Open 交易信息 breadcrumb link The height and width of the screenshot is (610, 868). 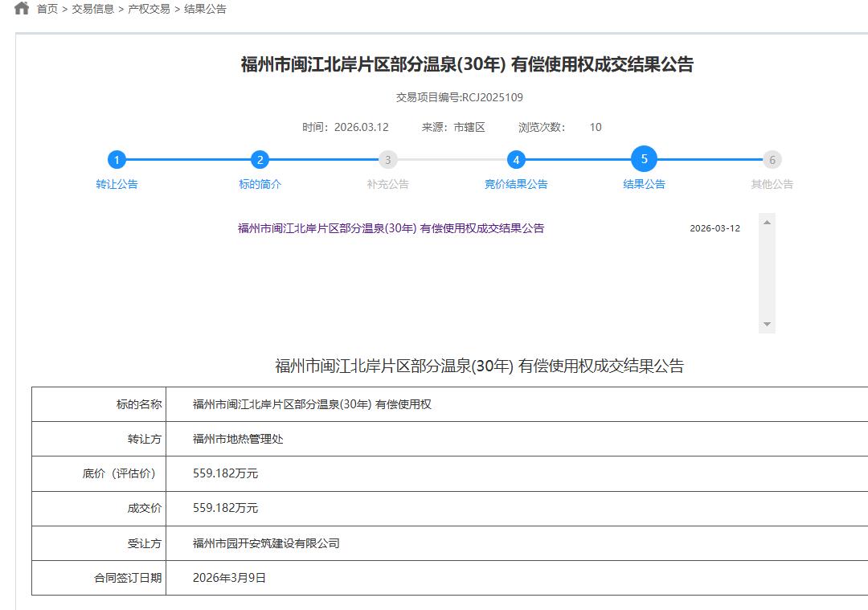click(x=93, y=10)
